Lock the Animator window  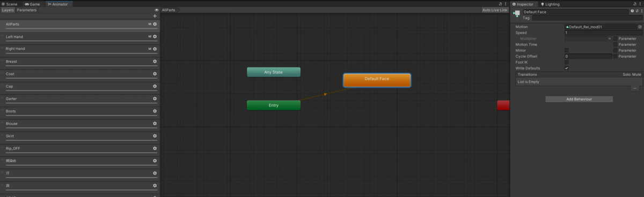500,4
